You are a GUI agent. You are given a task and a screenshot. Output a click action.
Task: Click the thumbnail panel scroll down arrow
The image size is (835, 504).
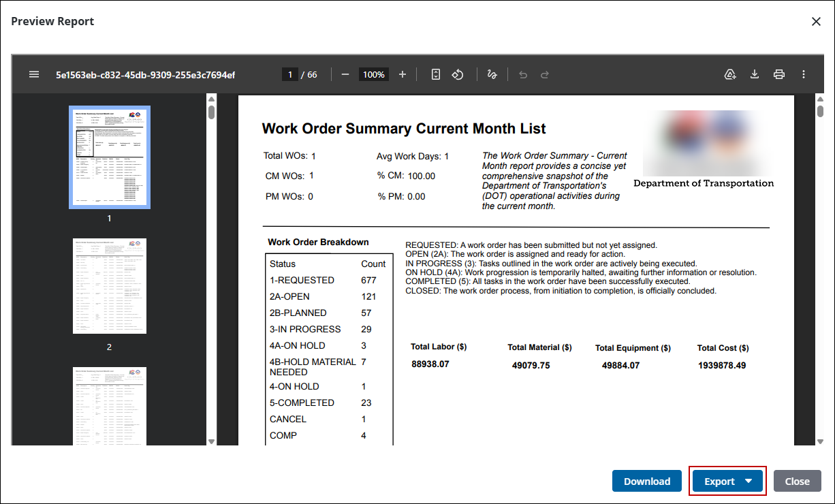click(x=211, y=441)
